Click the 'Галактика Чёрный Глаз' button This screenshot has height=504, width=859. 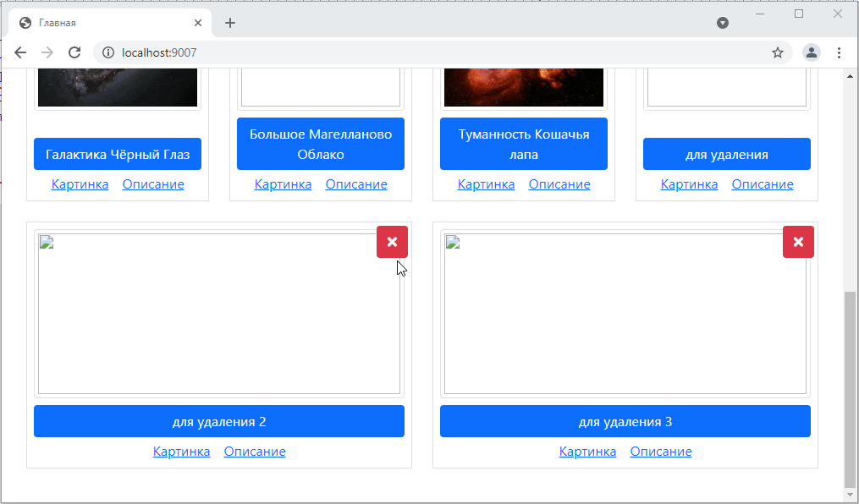point(118,154)
